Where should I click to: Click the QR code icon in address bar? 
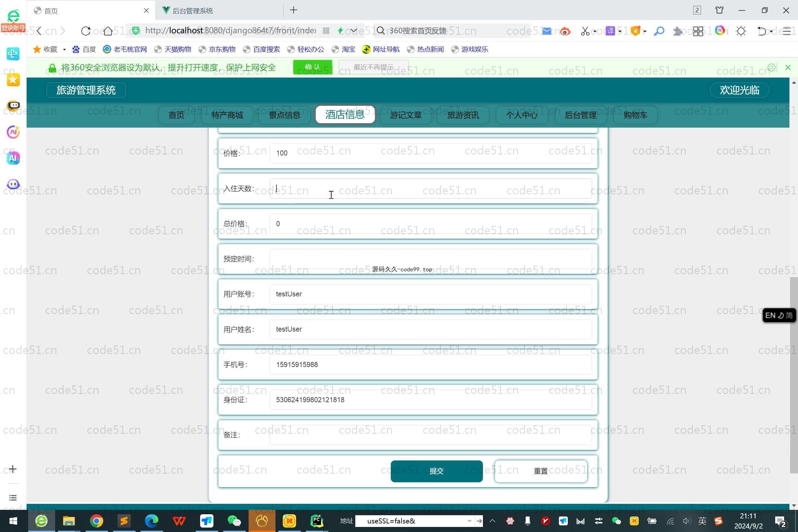[326, 31]
